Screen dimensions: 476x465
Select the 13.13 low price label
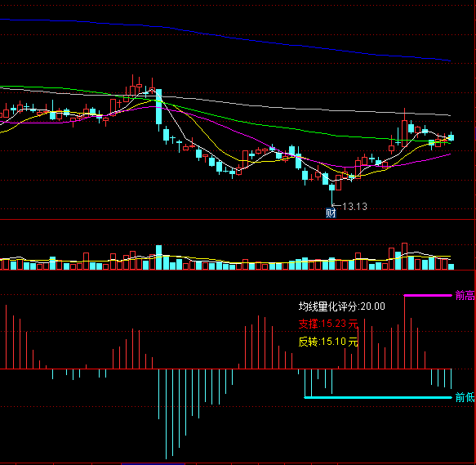pyautogui.click(x=354, y=207)
